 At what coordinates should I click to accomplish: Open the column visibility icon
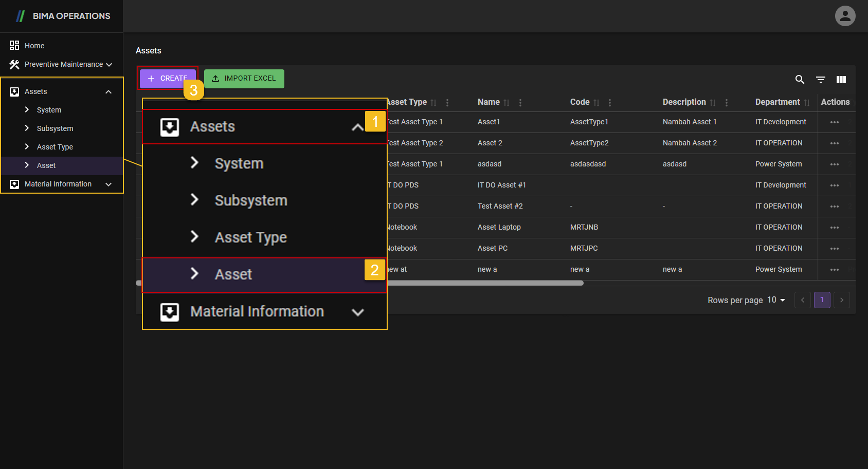tap(841, 79)
